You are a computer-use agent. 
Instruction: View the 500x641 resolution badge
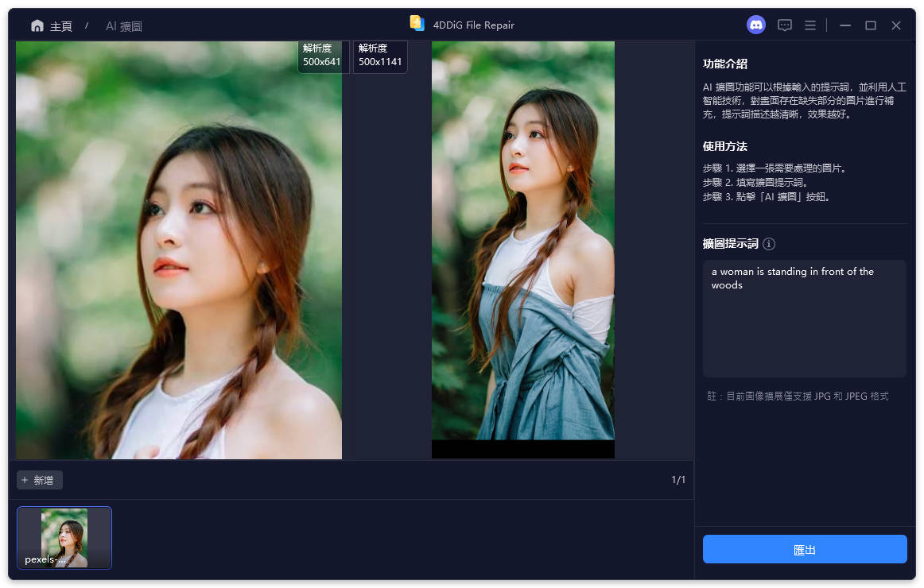point(322,56)
